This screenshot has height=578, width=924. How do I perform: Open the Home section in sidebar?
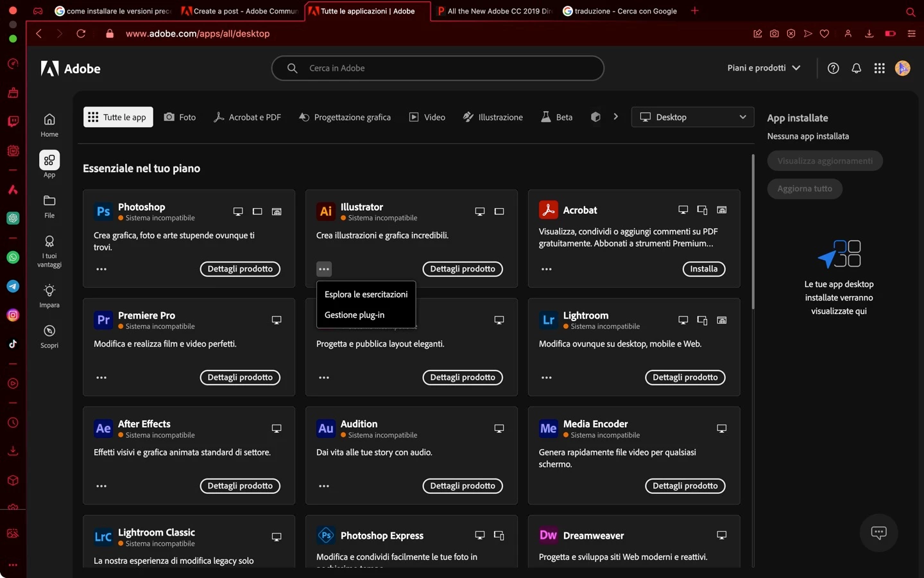coord(49,125)
